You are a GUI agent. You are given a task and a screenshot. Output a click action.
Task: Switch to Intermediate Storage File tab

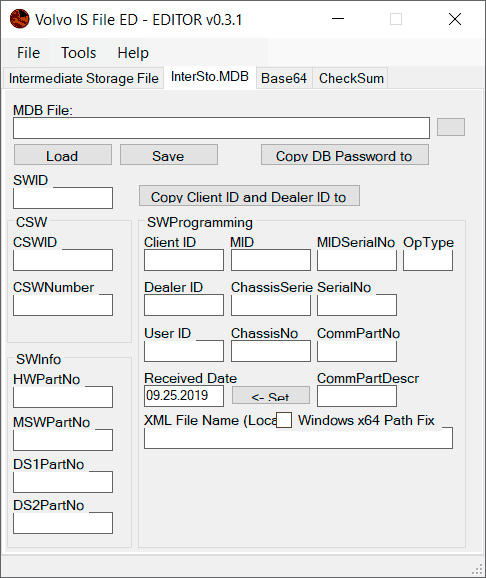tap(84, 78)
